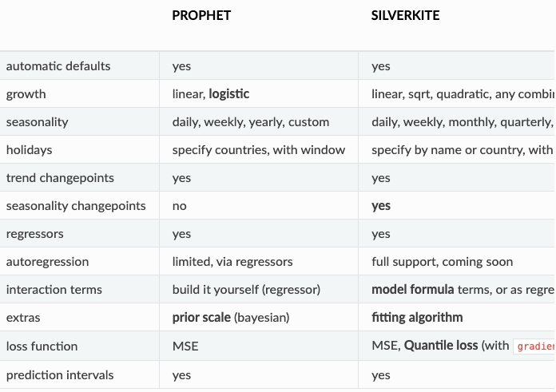Click 'full support, coming soon' cell

443,262
